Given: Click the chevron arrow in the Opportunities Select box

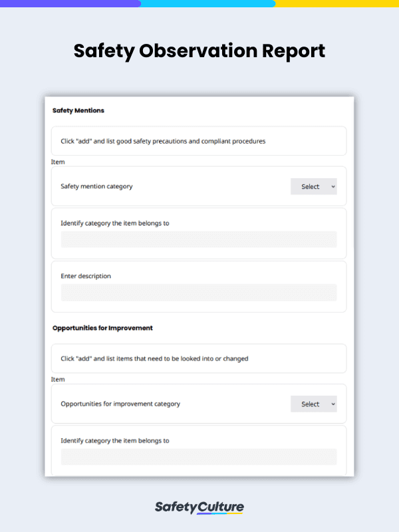Looking at the screenshot, I should pos(333,404).
